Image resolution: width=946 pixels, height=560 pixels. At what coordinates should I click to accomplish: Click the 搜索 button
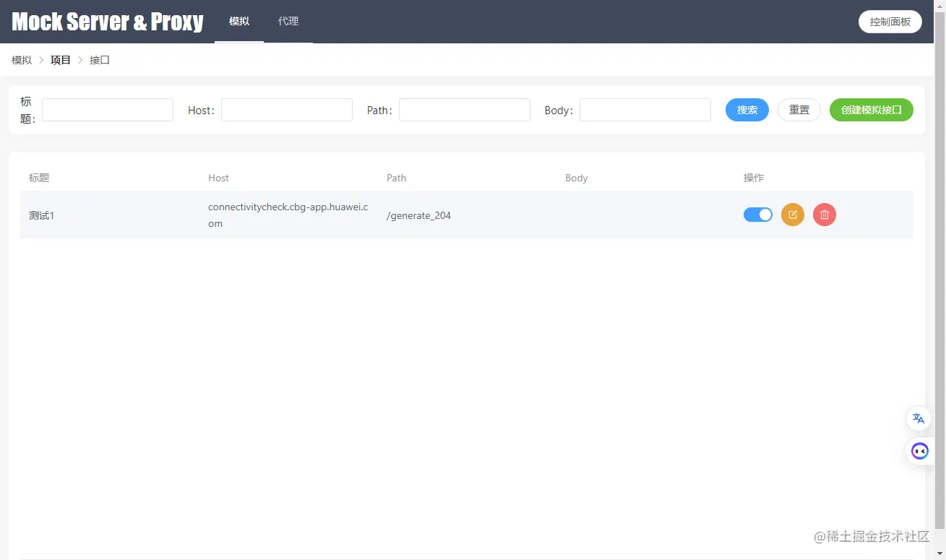click(x=747, y=110)
